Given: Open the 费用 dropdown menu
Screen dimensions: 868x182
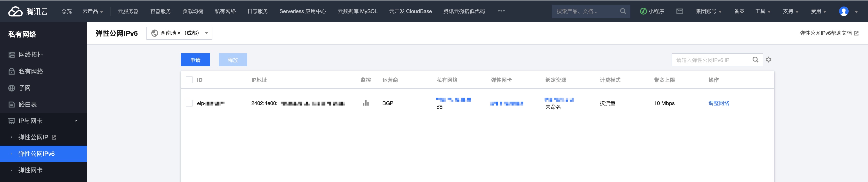Looking at the screenshot, I should [819, 11].
